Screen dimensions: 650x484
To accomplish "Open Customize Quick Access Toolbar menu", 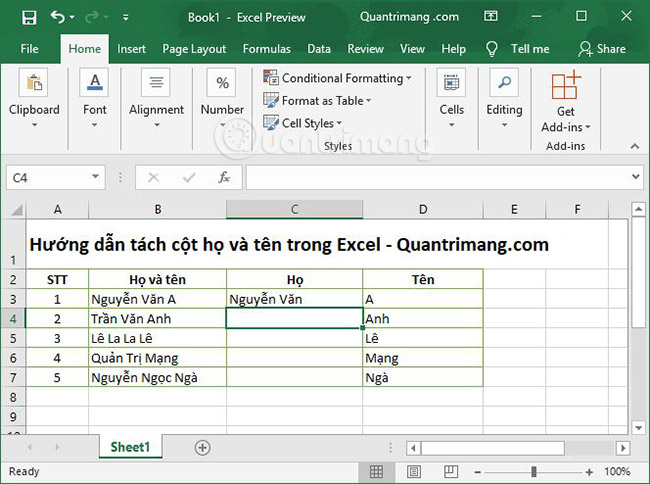I will pos(126,17).
